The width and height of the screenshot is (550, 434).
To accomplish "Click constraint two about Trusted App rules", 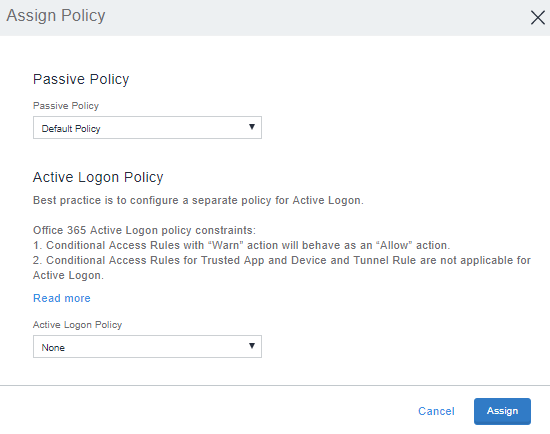I will (282, 268).
